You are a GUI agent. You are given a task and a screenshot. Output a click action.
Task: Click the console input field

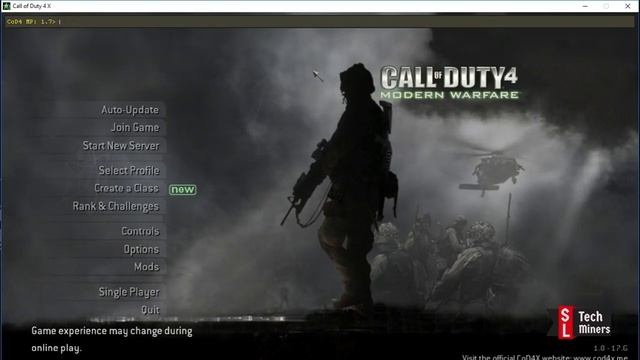click(320, 22)
